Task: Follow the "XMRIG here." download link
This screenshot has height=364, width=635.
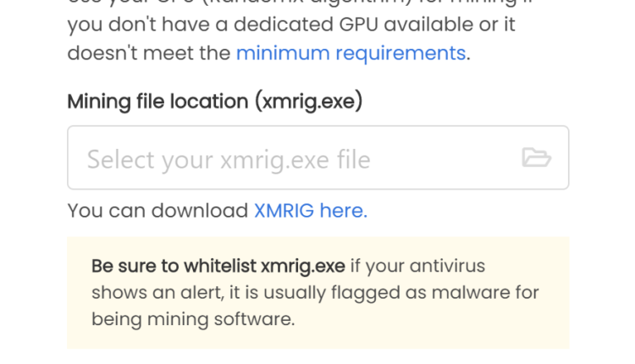Action: coord(310,211)
